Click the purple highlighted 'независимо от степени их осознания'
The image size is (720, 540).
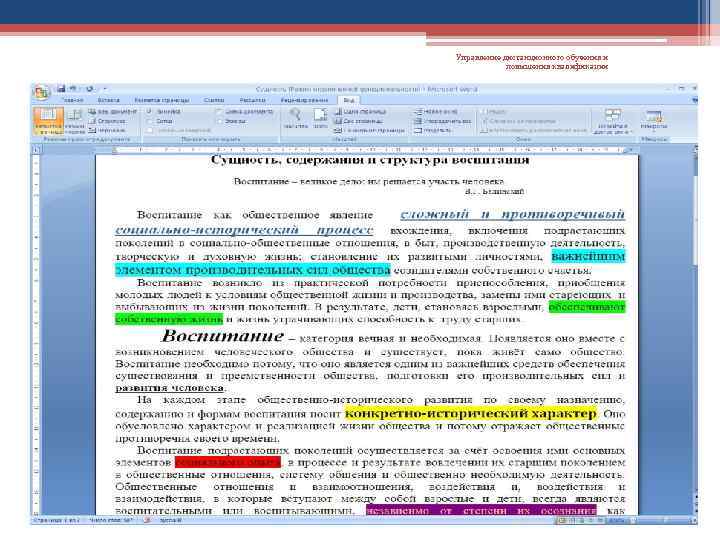(481, 510)
